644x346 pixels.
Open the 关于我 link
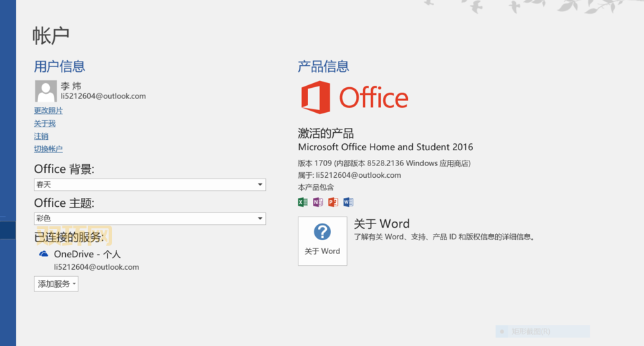click(x=44, y=123)
